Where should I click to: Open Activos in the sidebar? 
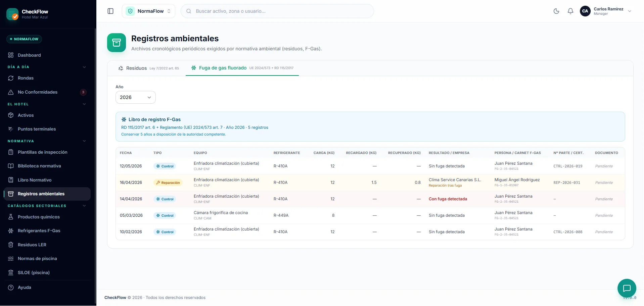[47, 115]
